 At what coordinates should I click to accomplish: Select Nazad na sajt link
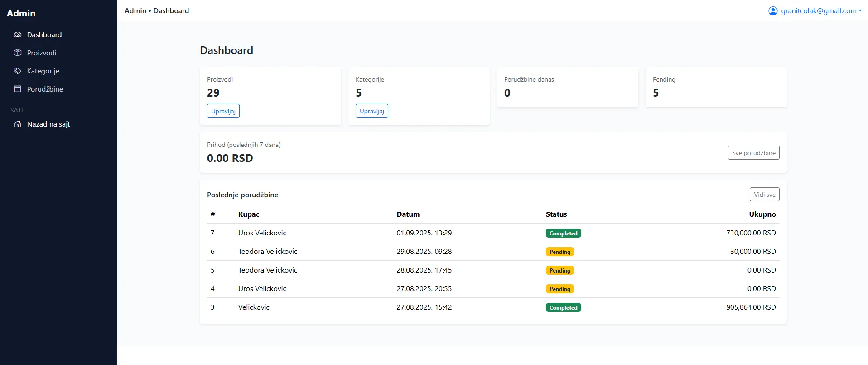(48, 124)
